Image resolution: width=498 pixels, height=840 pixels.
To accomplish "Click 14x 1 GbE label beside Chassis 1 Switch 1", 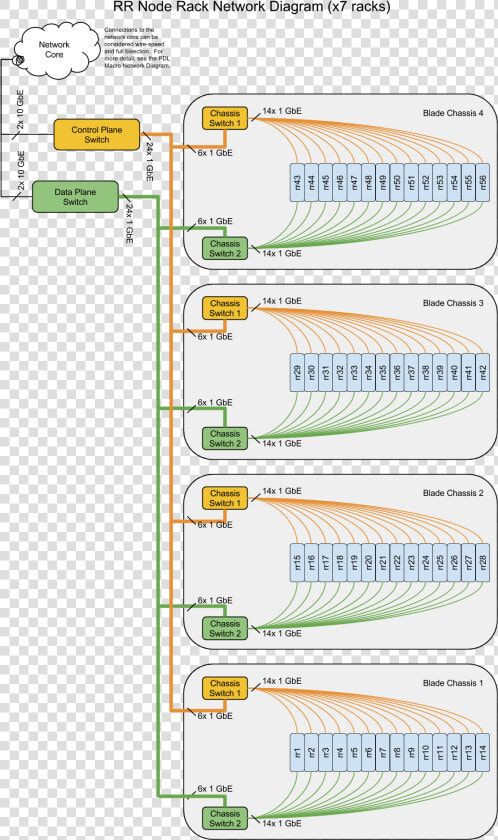I will click(x=282, y=681).
